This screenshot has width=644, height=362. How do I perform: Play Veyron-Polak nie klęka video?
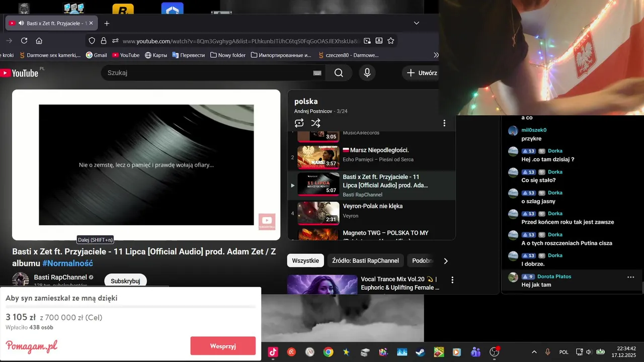click(371, 213)
